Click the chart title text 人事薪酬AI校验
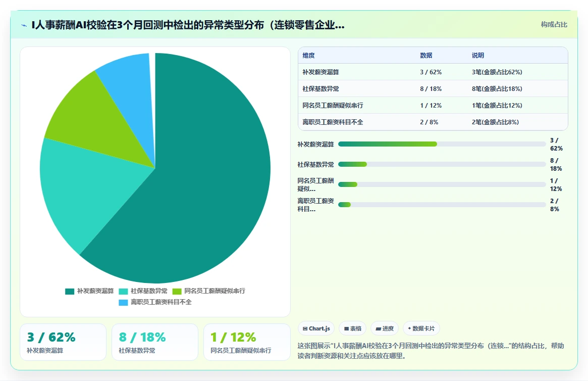This screenshot has width=588, height=381. point(70,25)
